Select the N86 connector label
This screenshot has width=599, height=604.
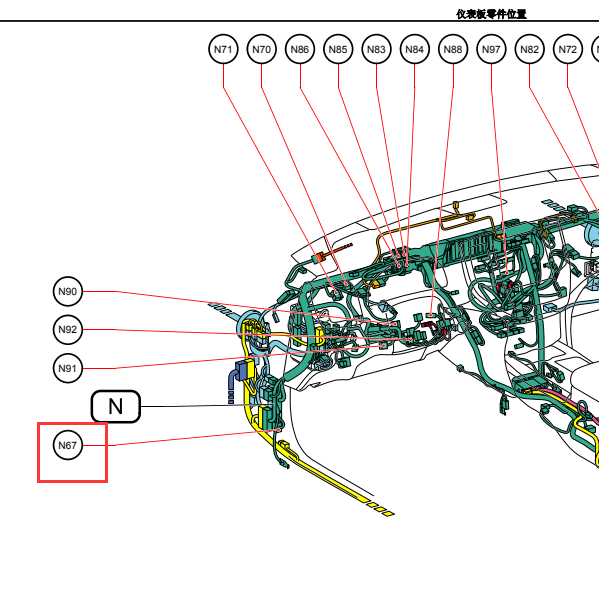pos(300,49)
